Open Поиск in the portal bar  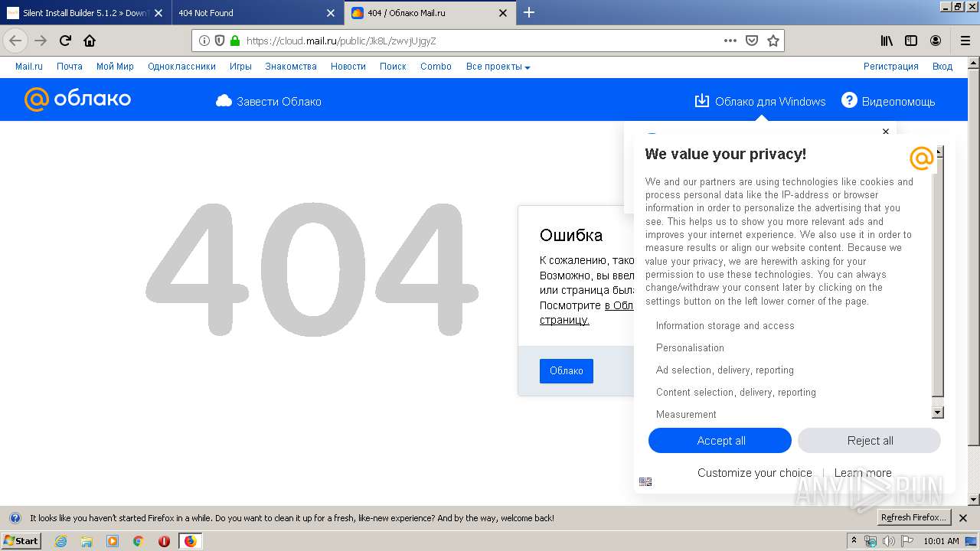click(393, 67)
